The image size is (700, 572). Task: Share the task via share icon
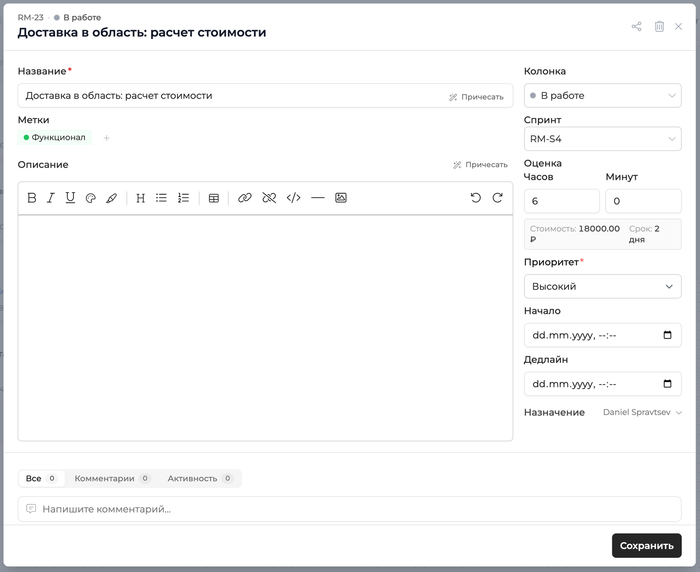(637, 26)
